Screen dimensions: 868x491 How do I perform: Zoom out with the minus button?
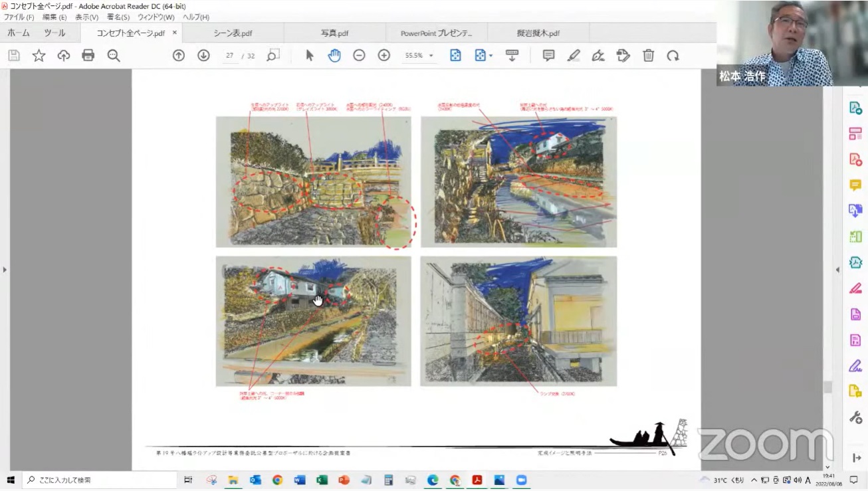359,56
